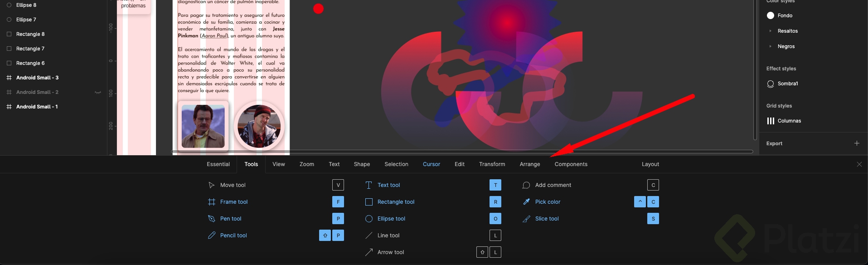Click the vertical canvas scrollbar
The width and height of the screenshot is (868, 265).
coord(755,70)
